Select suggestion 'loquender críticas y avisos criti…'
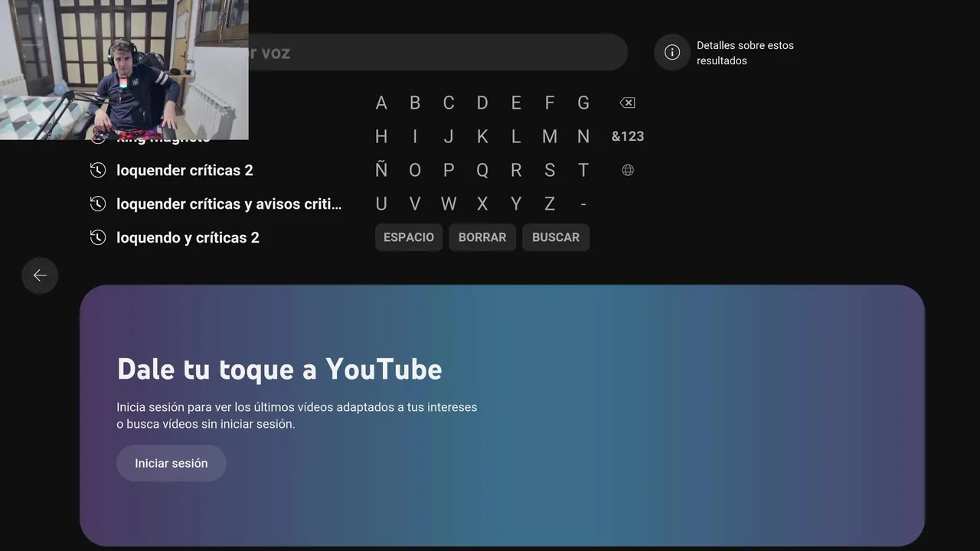980x551 pixels. tap(229, 204)
